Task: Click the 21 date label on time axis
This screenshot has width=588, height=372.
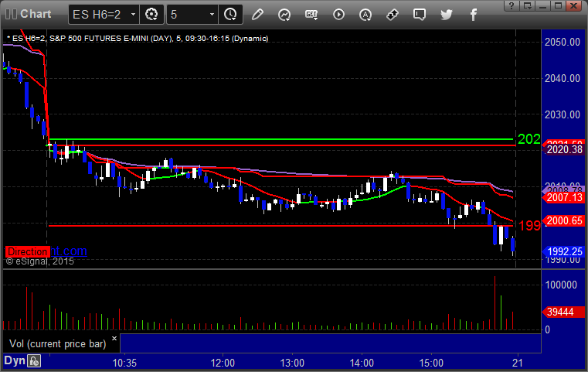Action: point(518,363)
